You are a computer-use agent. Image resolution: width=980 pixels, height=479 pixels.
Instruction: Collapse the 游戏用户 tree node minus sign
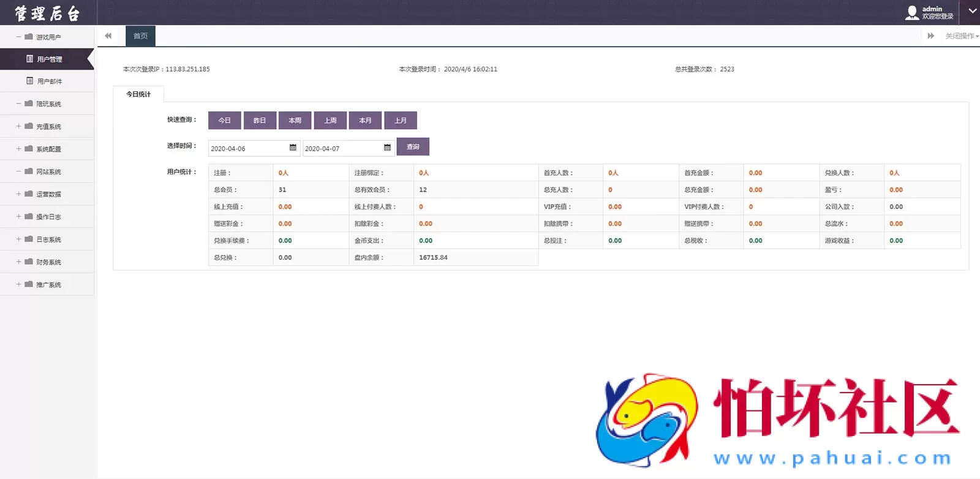click(x=18, y=37)
